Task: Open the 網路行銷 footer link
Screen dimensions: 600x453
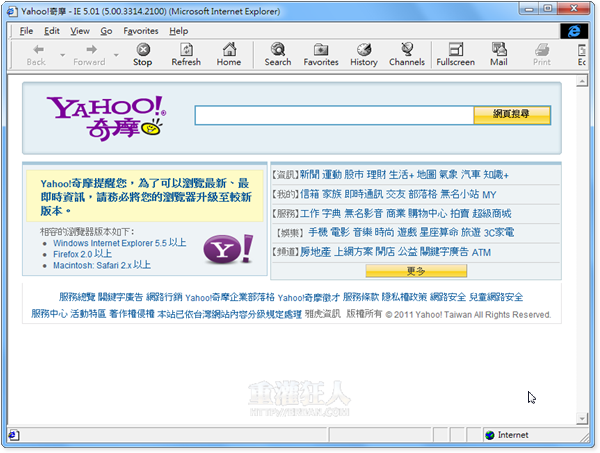Action: (x=164, y=297)
